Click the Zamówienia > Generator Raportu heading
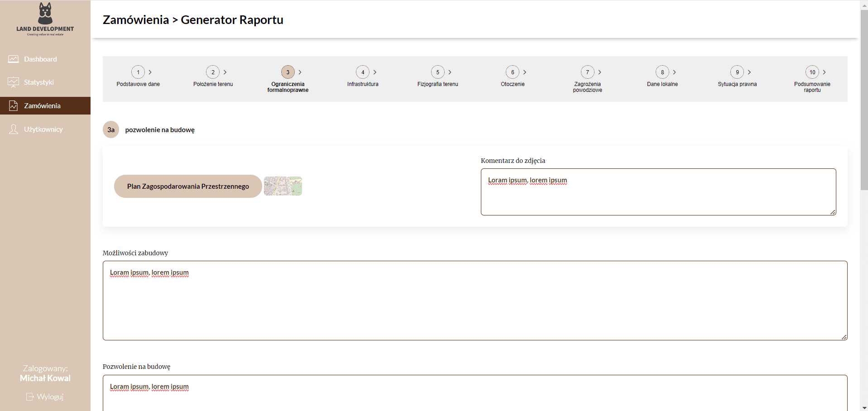The image size is (868, 411). pos(193,20)
